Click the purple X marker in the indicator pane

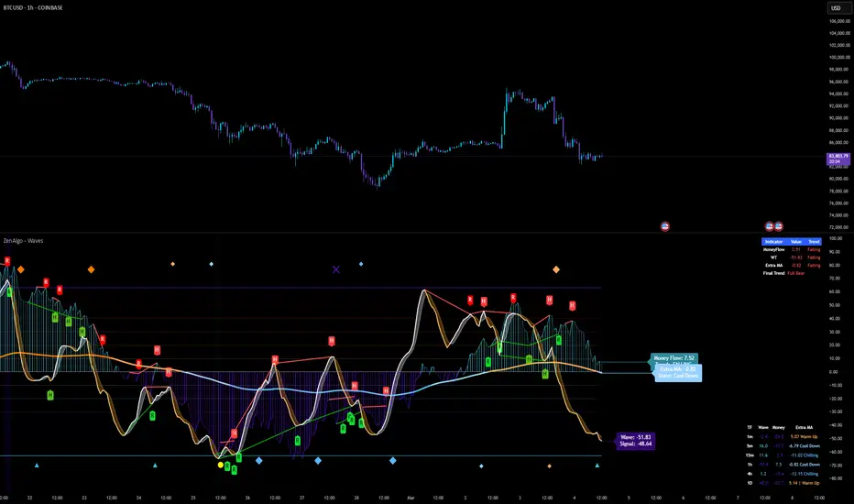[x=336, y=269]
